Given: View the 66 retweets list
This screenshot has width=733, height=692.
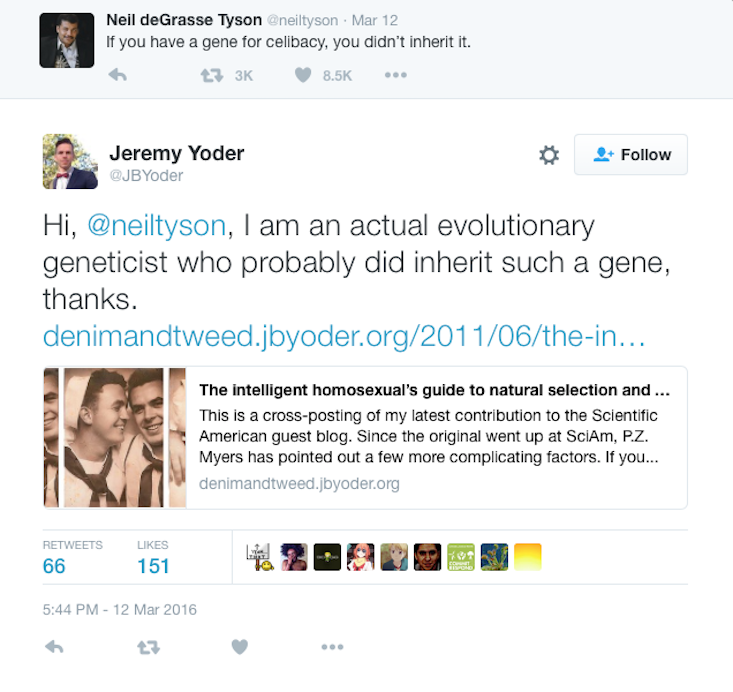Looking at the screenshot, I should 54,565.
